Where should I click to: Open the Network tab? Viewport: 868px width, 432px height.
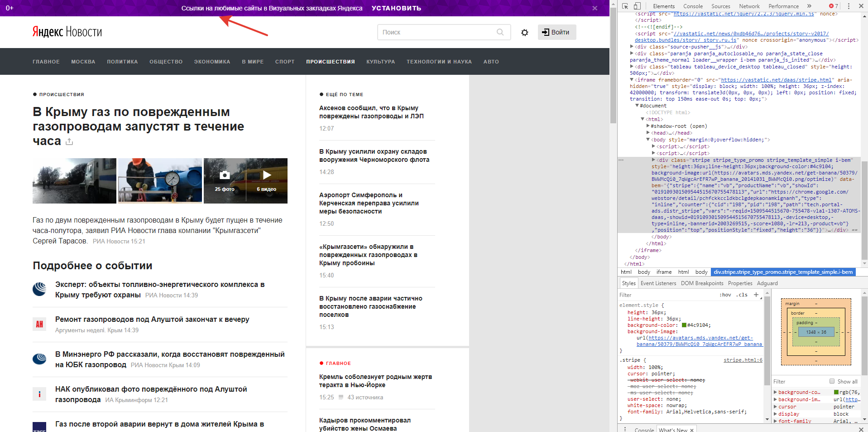pyautogui.click(x=749, y=6)
